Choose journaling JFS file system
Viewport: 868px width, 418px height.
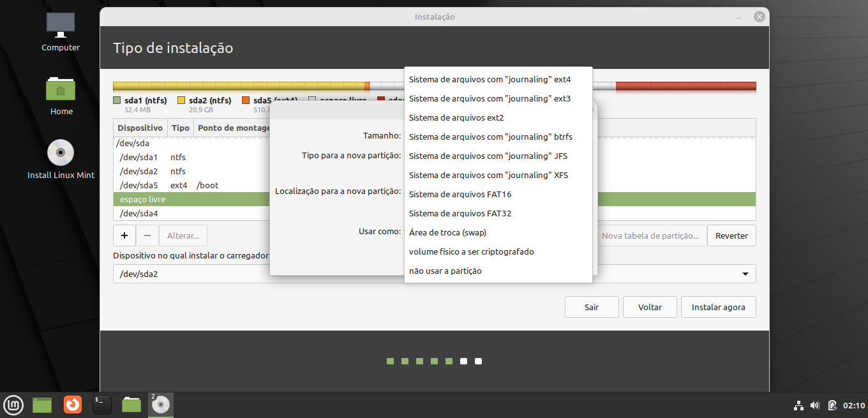click(x=498, y=156)
